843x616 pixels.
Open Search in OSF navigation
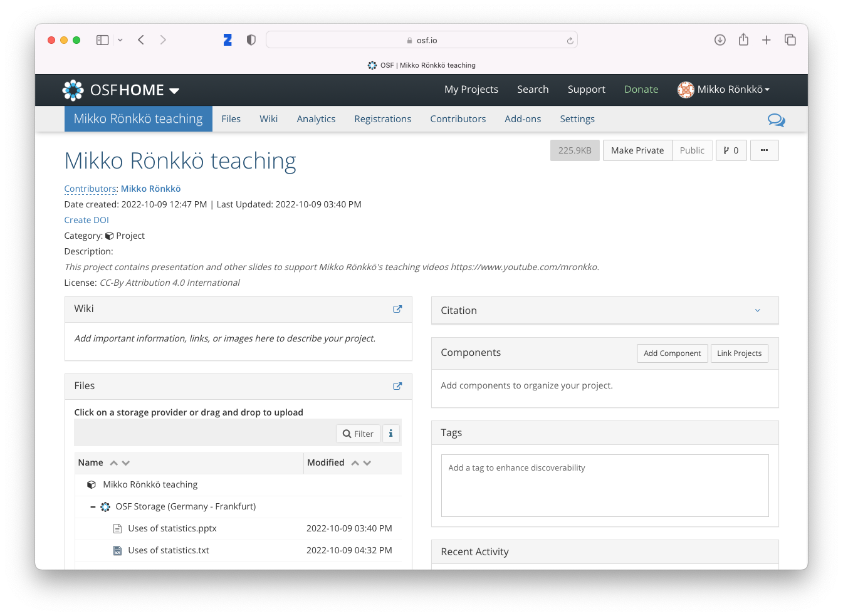(x=533, y=90)
